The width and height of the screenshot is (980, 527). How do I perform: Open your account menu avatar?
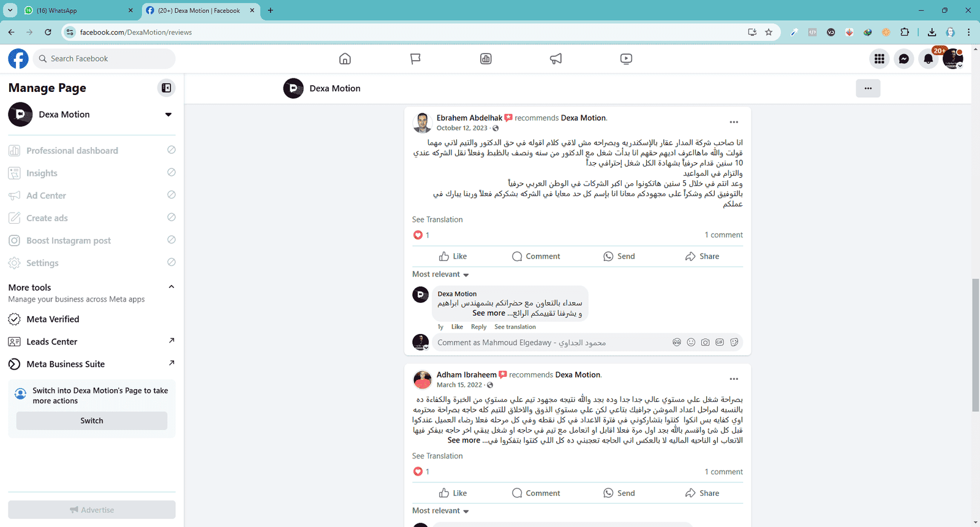pyautogui.click(x=953, y=59)
